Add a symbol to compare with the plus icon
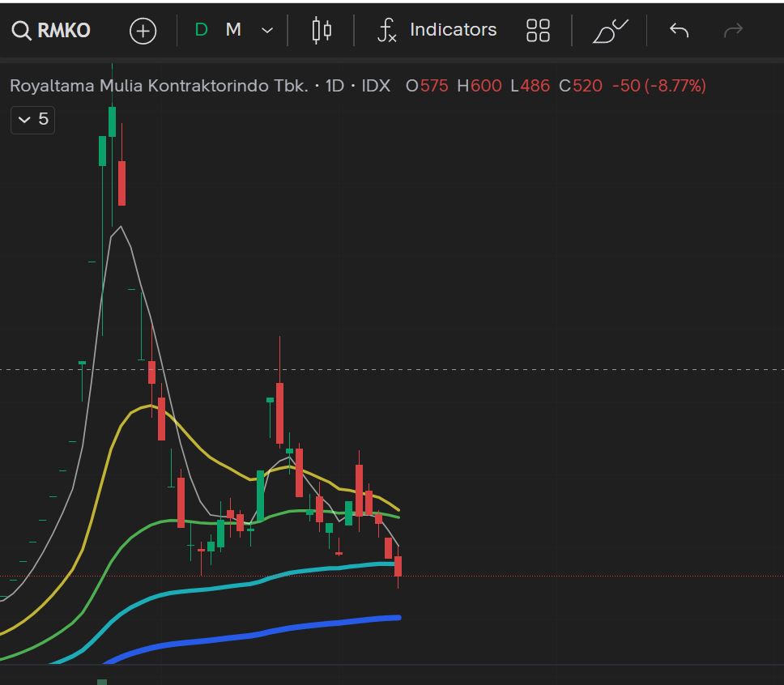784x685 pixels. (143, 31)
